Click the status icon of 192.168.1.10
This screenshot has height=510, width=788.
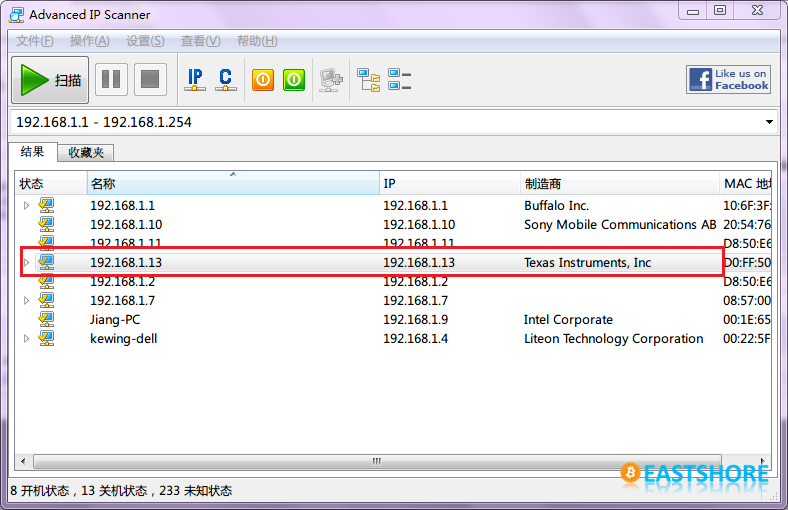(x=46, y=224)
